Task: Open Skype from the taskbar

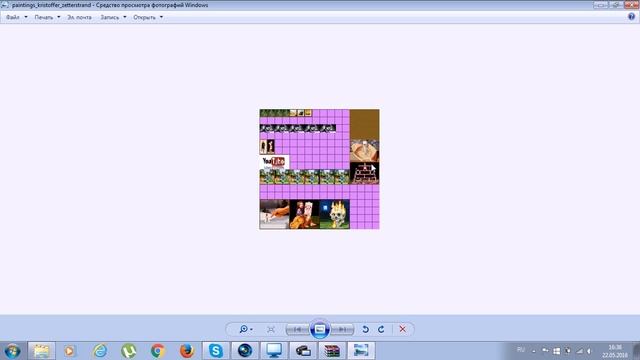Action: point(216,351)
